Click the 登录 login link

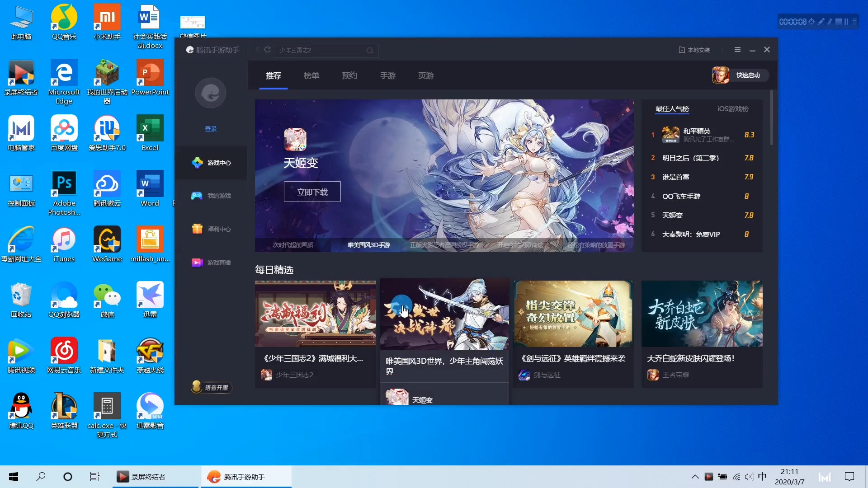pyautogui.click(x=211, y=129)
